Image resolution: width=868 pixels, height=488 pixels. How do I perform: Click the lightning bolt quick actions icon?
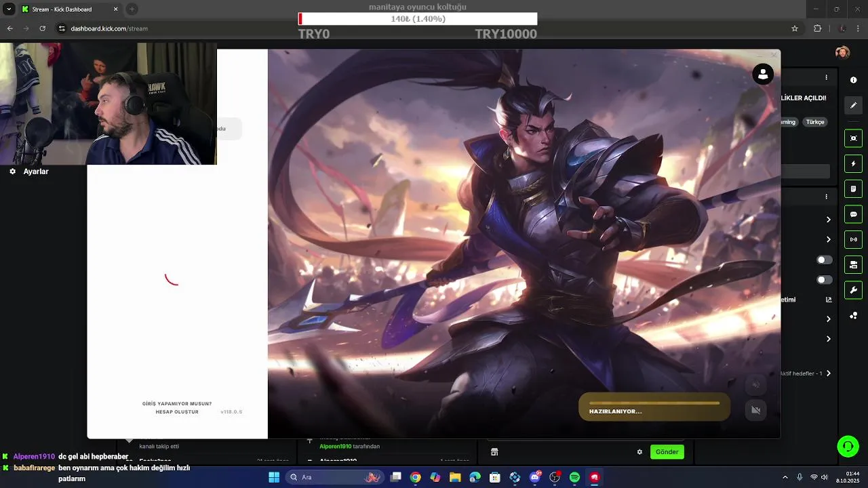tap(853, 164)
